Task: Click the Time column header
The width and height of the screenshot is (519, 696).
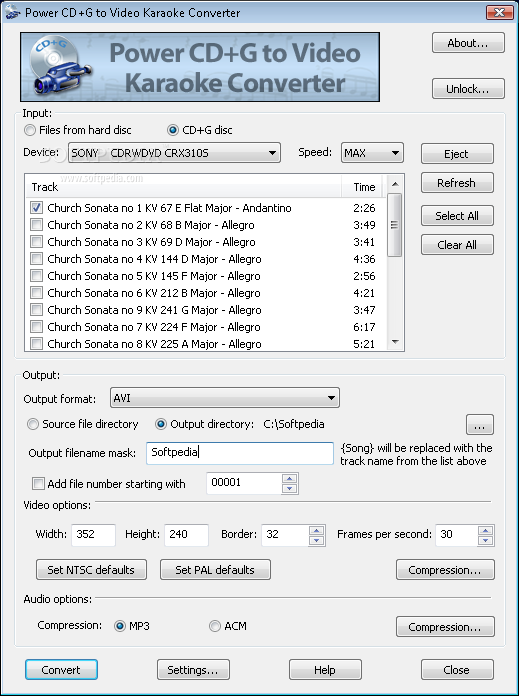Action: coord(364,186)
